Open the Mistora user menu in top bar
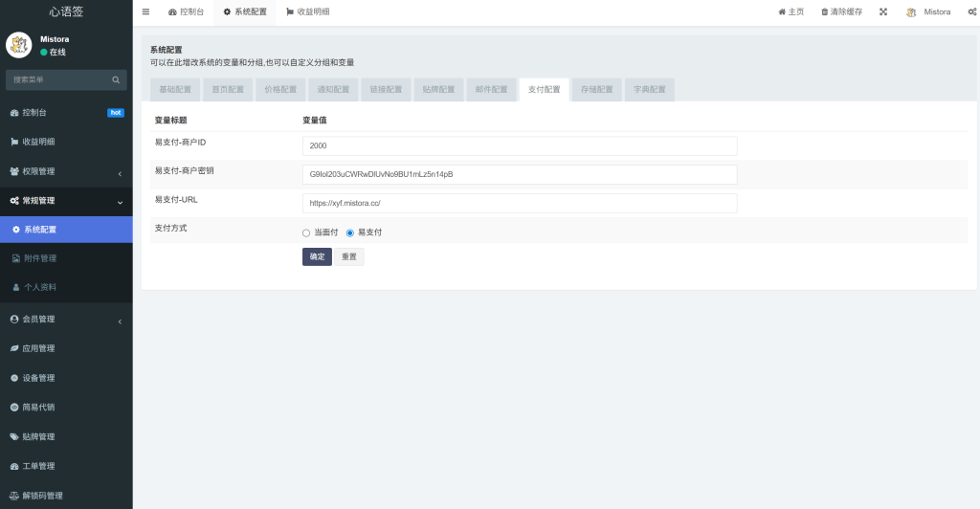The height and width of the screenshot is (509, 980). 928,11
